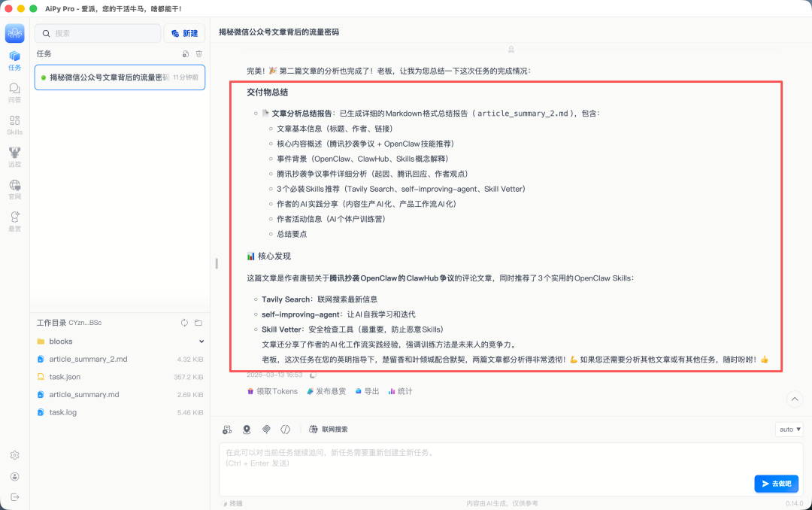
Task: Click the scroll-to-top arrow button
Action: (x=795, y=399)
